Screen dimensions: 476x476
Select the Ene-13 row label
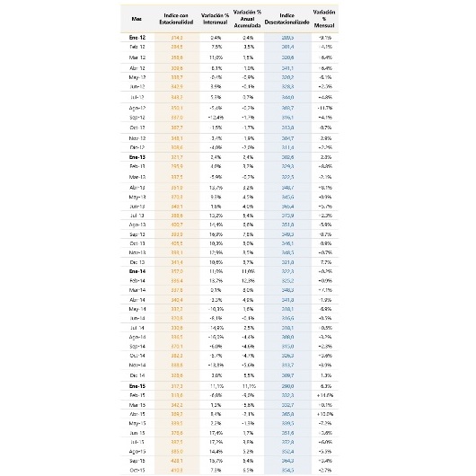coord(137,157)
